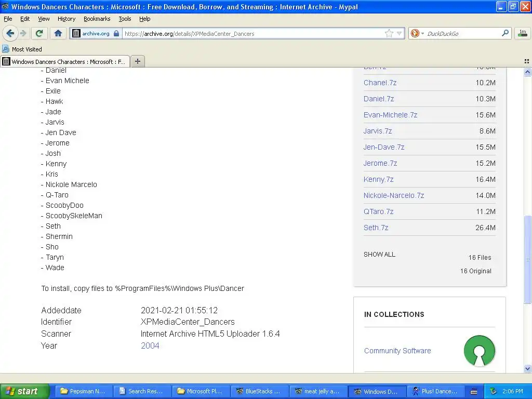Open the DuckDuckGo search engine dropdown
Image resolution: width=532 pixels, height=399 pixels.
pos(417,33)
